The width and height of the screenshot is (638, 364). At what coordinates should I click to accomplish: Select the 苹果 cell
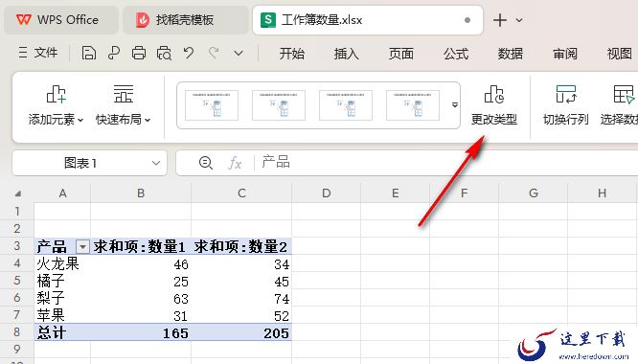click(x=62, y=315)
